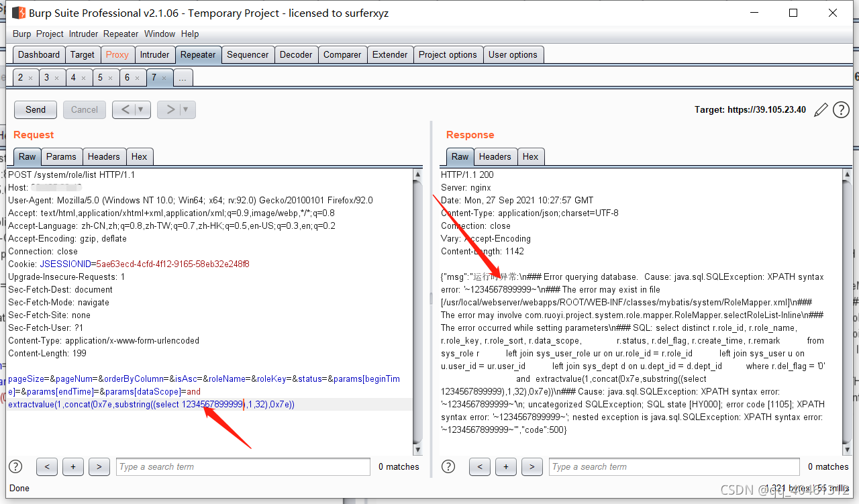Switch to the Decoder tab
The height and width of the screenshot is (504, 859).
point(296,55)
